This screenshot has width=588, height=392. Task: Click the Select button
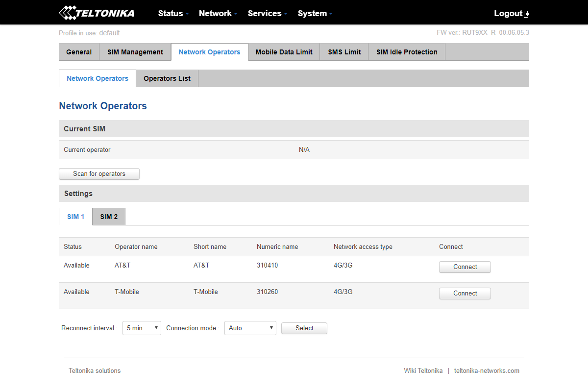tap(304, 328)
